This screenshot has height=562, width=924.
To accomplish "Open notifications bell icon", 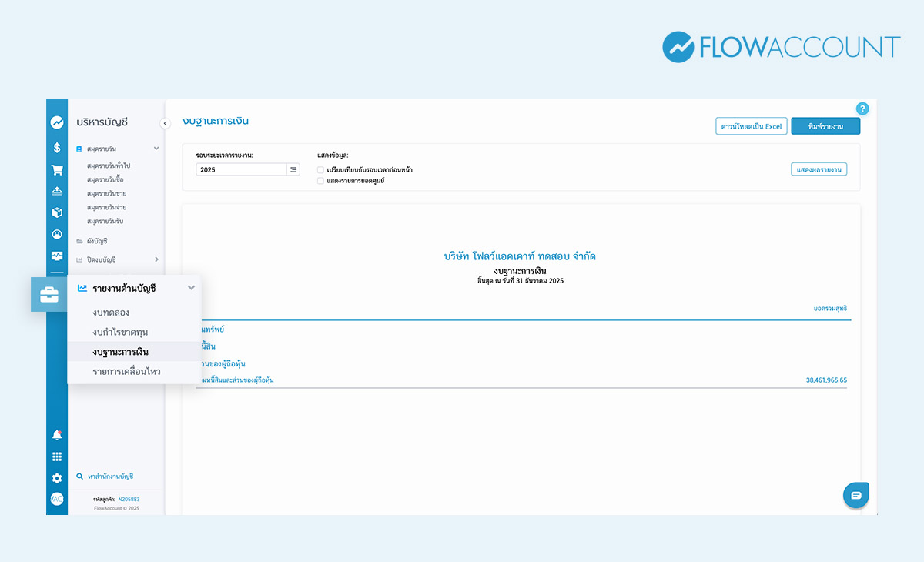I will click(57, 435).
